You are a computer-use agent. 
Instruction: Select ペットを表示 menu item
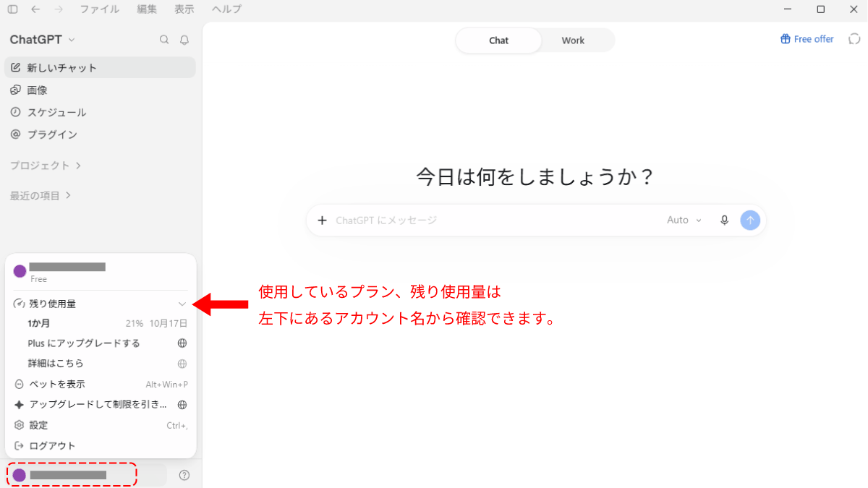coord(101,384)
